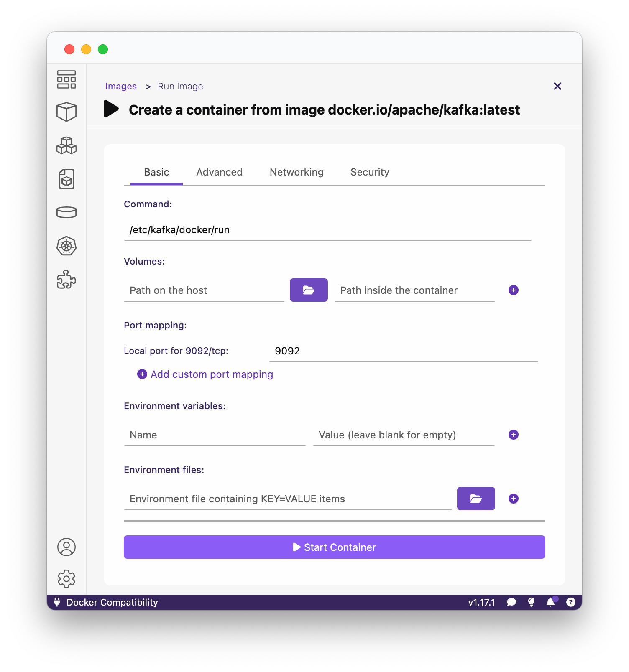Viewport: 629px width, 672px height.
Task: Close the Run Image form
Action: (557, 86)
